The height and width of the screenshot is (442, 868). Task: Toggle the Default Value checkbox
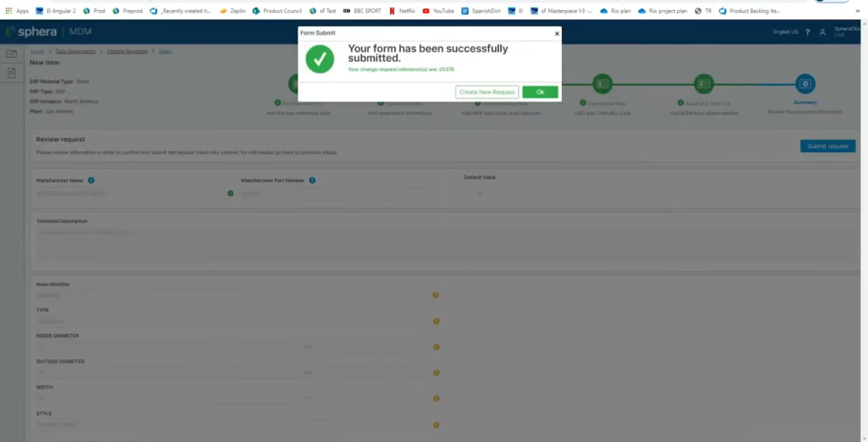click(x=480, y=193)
